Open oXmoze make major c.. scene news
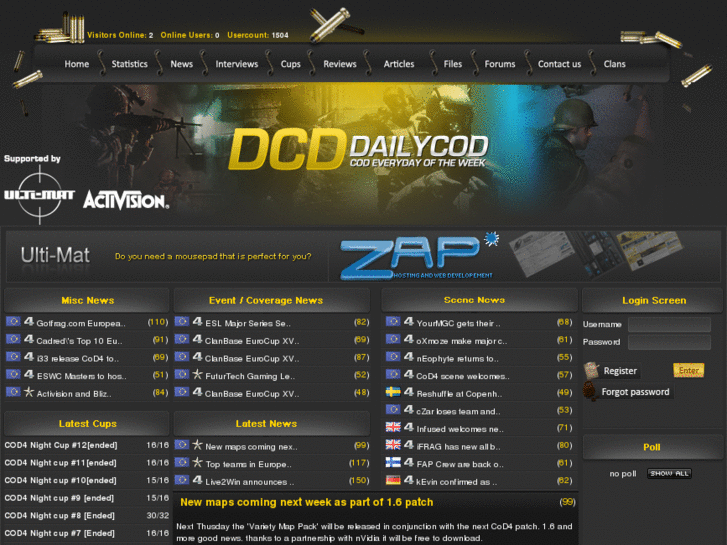This screenshot has width=727, height=545. 462,341
